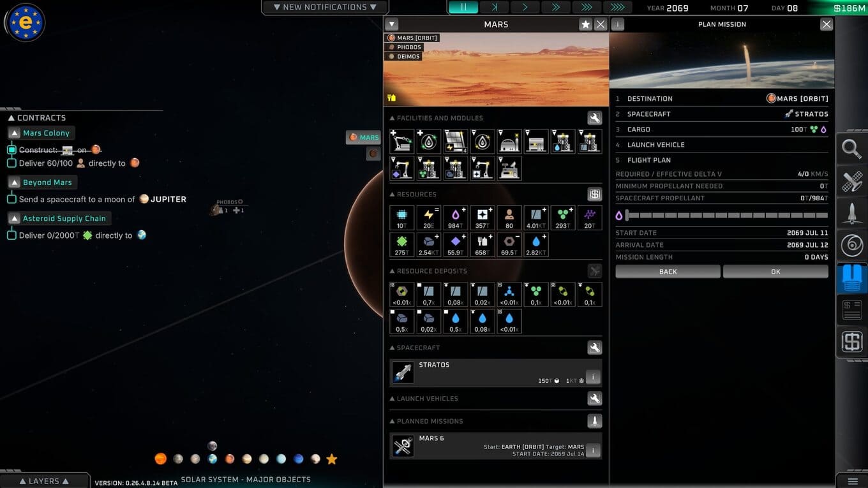Screen dimensions: 868x488
Task: Collapse the Mars Colony contract group
Action: pyautogui.click(x=14, y=133)
